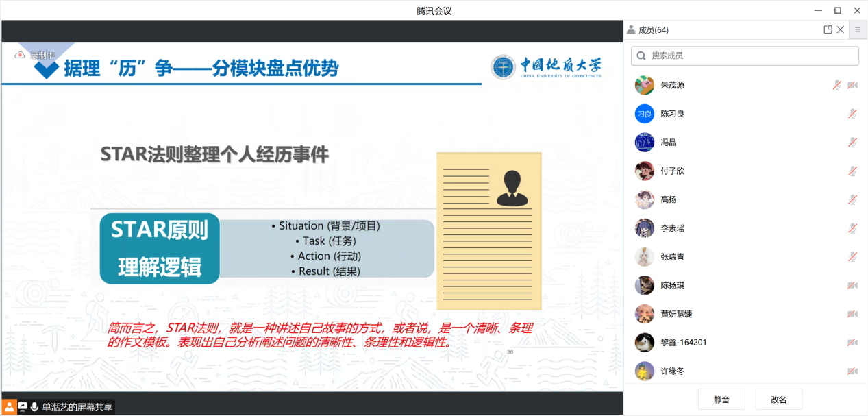Click the muted microphone icon for 陈习良
868x416 pixels.
[852, 114]
